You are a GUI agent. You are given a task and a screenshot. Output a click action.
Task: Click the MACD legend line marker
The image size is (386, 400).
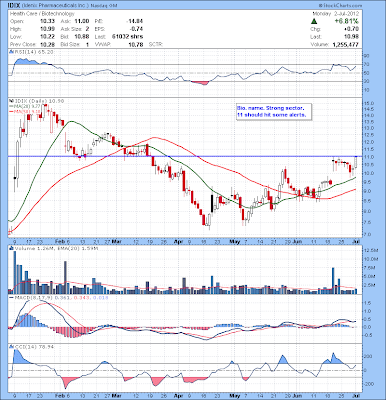pos(11,297)
